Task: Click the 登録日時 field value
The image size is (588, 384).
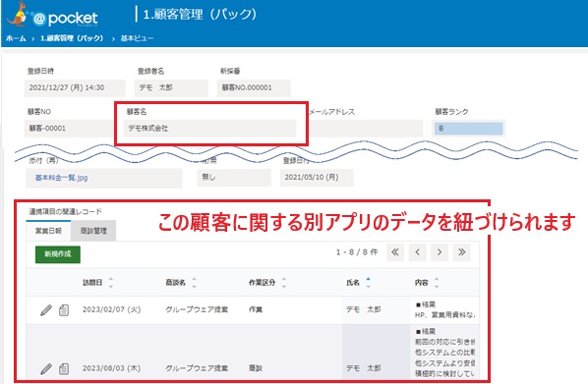Action: tap(75, 88)
